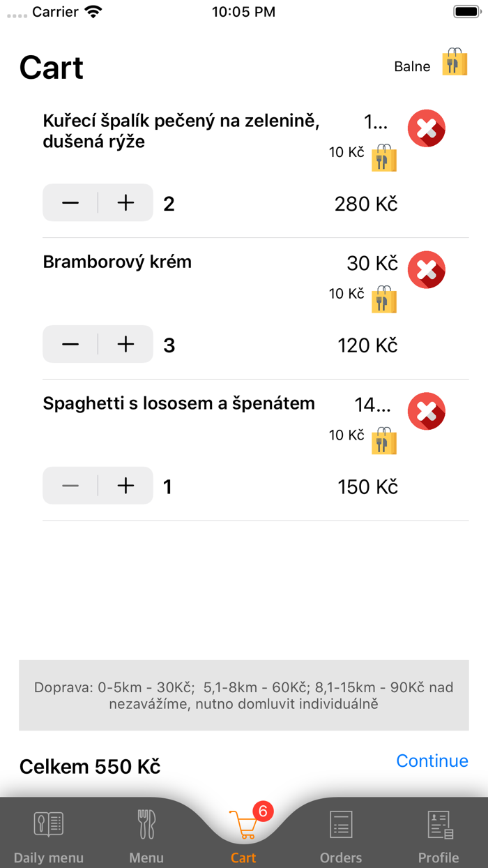488x868 pixels.
Task: Tap plus to add another Spaghetti
Action: [125, 485]
